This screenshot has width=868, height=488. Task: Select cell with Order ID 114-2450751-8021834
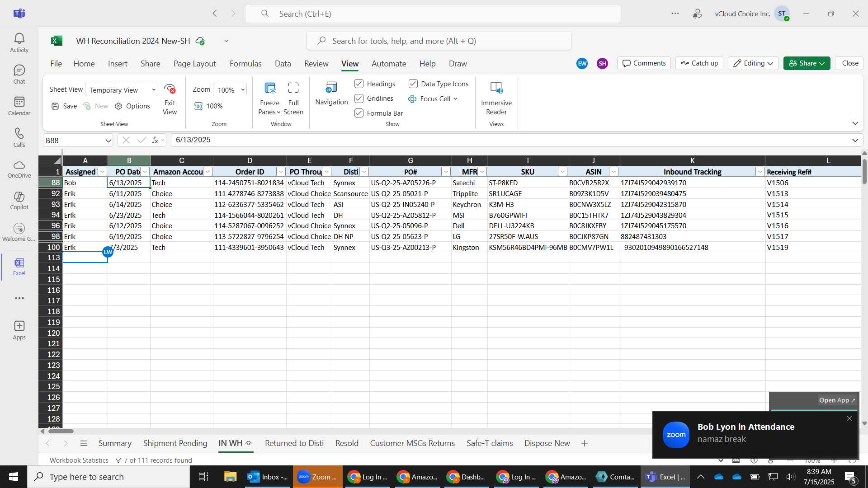click(250, 183)
